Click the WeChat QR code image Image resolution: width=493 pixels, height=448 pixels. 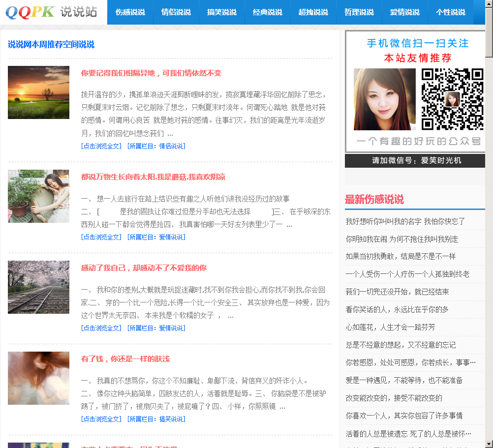452,99
